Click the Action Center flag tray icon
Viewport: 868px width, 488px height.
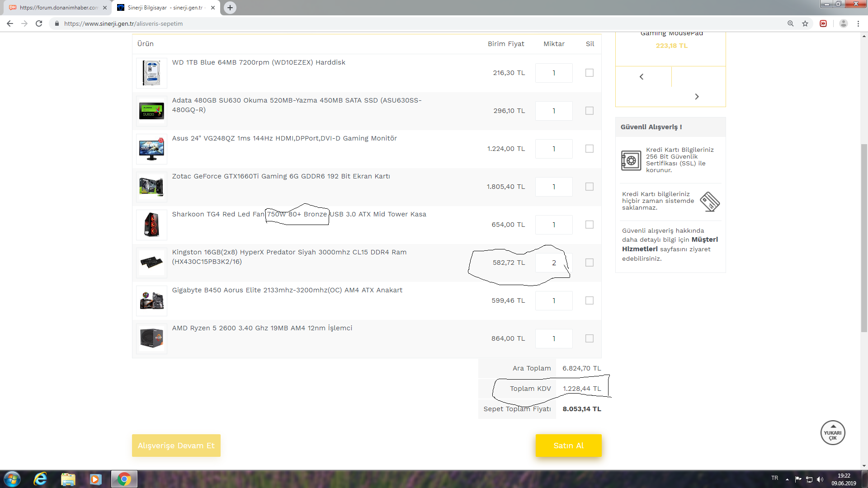point(798,479)
